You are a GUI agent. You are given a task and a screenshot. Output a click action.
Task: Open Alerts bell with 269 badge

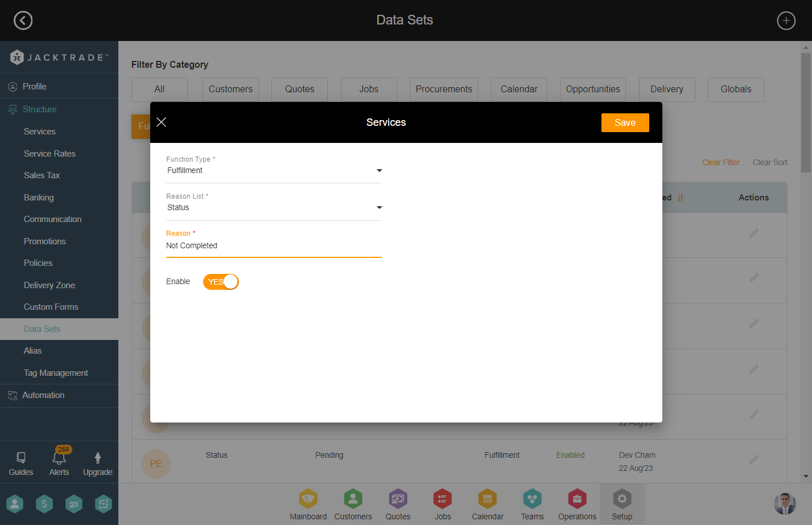click(59, 457)
